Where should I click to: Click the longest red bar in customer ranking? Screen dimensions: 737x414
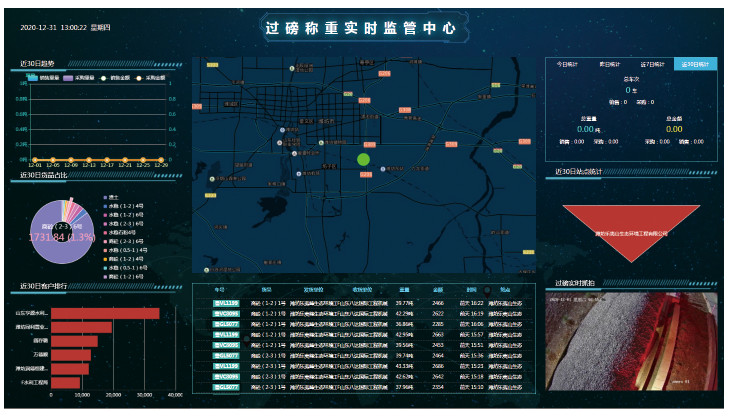pyautogui.click(x=105, y=313)
